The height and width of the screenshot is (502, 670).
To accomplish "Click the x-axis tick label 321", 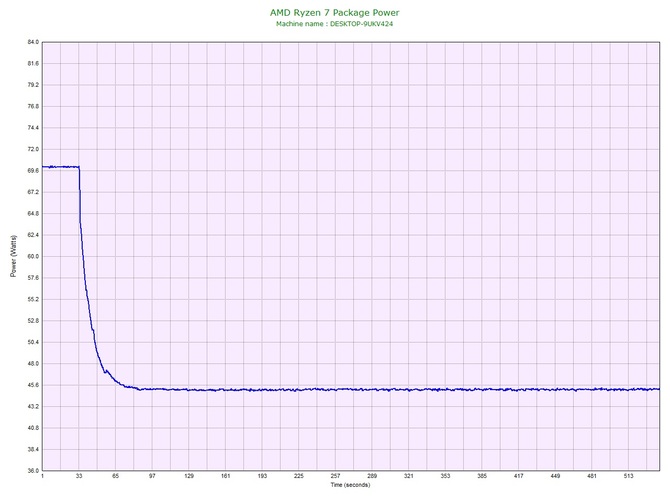I will [408, 476].
